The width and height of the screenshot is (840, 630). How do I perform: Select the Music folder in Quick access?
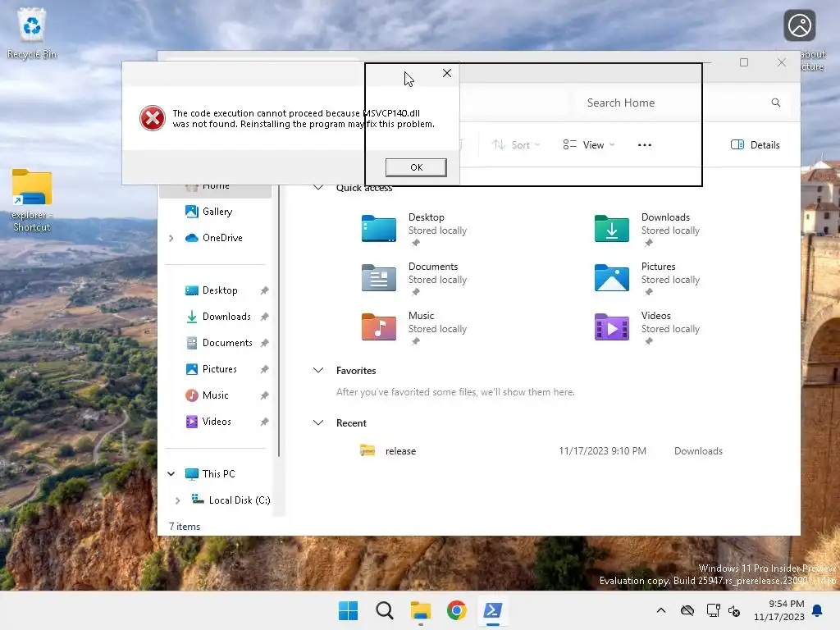414,328
